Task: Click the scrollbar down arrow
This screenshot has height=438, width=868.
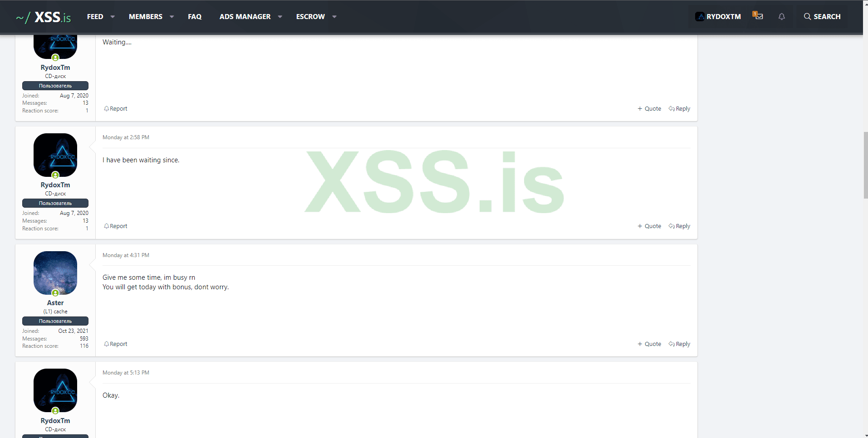Action: click(x=865, y=435)
